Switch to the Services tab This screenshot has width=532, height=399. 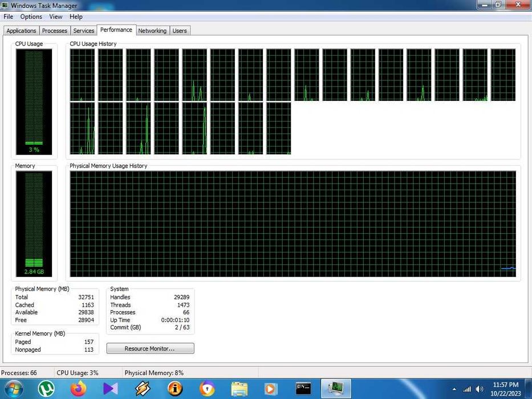pyautogui.click(x=83, y=31)
